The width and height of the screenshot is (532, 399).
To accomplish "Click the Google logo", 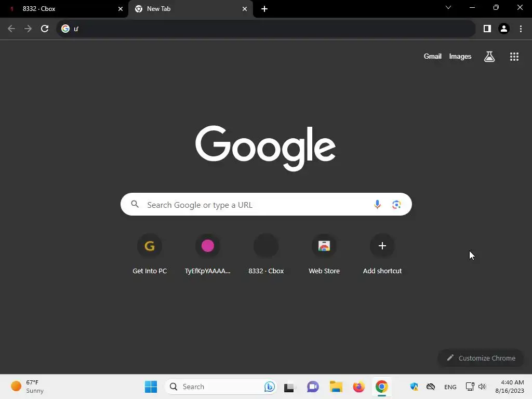I will (x=265, y=148).
